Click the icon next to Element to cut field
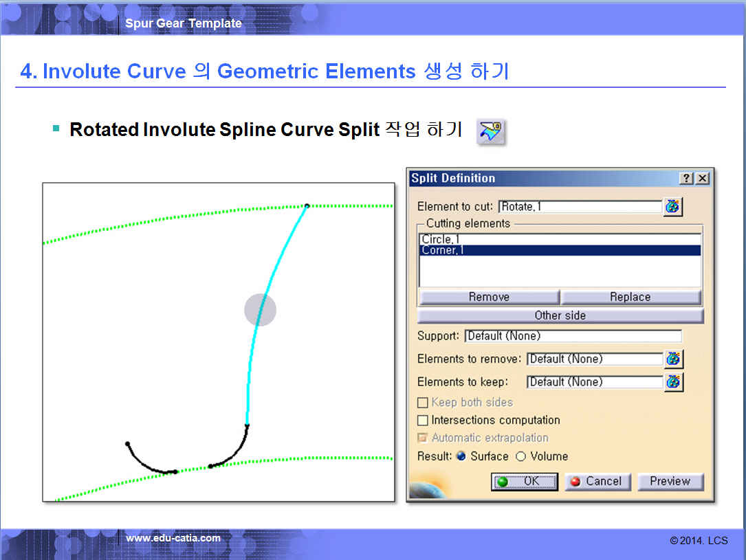This screenshot has width=746, height=560. coord(672,207)
